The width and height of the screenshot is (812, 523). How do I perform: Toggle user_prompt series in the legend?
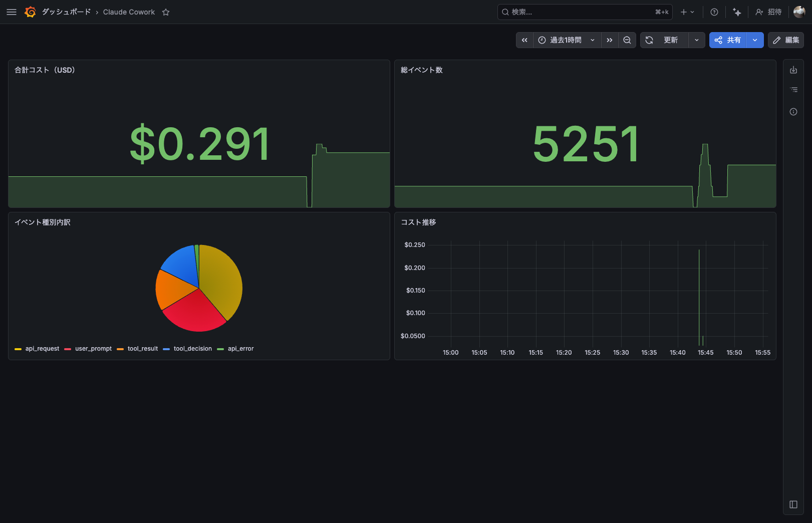pos(93,349)
